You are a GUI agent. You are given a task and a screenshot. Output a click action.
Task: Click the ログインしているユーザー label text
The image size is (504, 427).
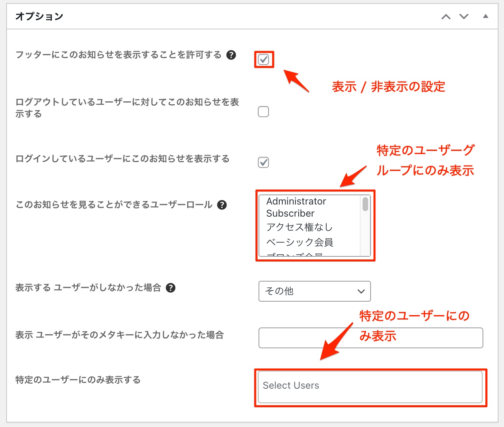pos(122,159)
